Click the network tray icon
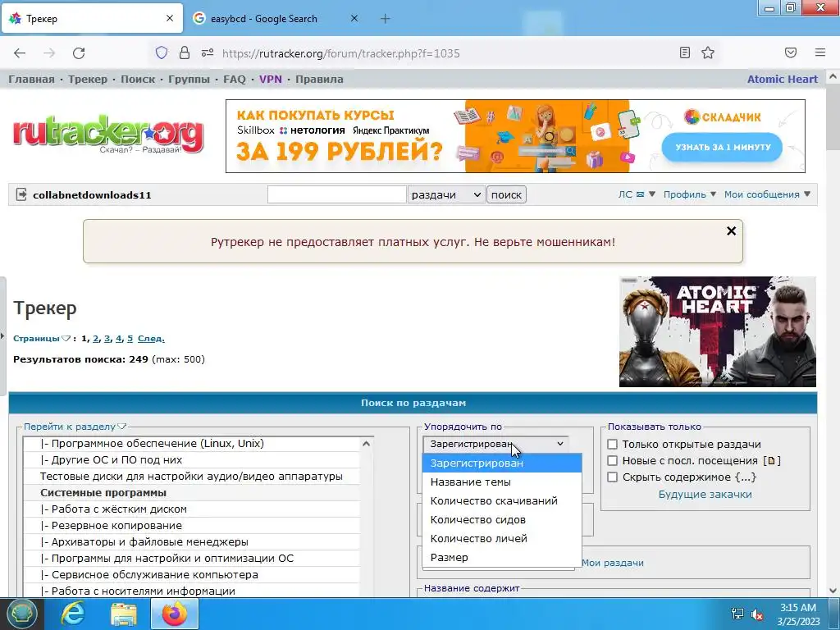Viewport: 840px width, 630px height. [737, 614]
